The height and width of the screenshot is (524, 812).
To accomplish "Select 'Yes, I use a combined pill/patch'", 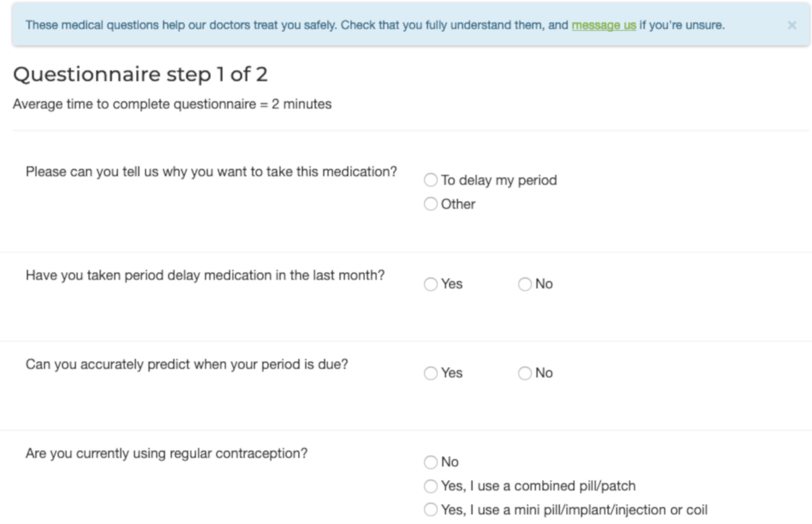I will point(431,486).
